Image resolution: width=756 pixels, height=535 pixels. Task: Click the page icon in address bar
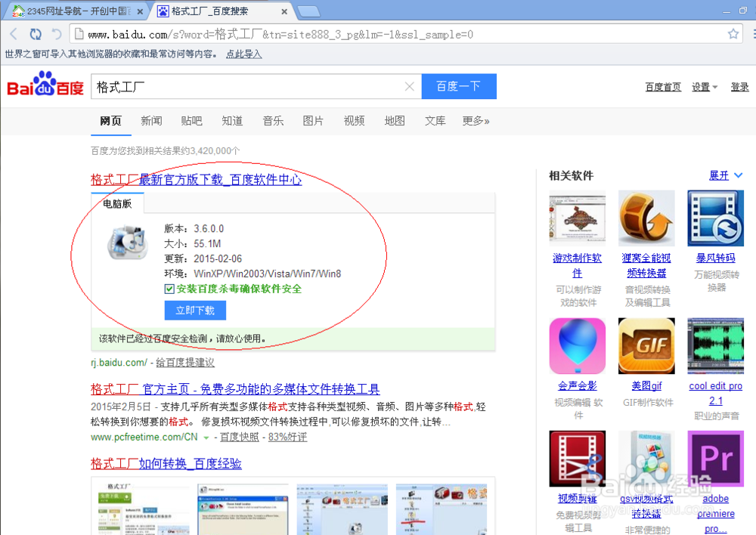click(x=78, y=34)
